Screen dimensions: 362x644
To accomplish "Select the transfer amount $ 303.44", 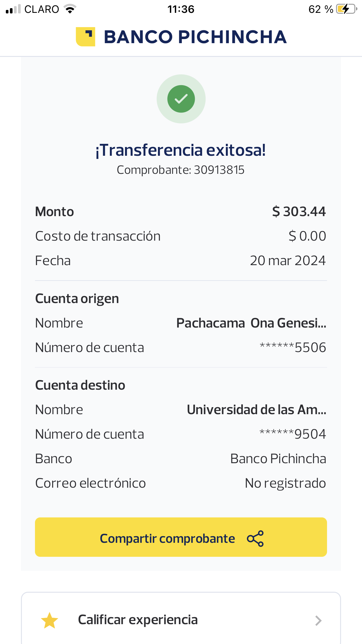I will click(x=299, y=211).
